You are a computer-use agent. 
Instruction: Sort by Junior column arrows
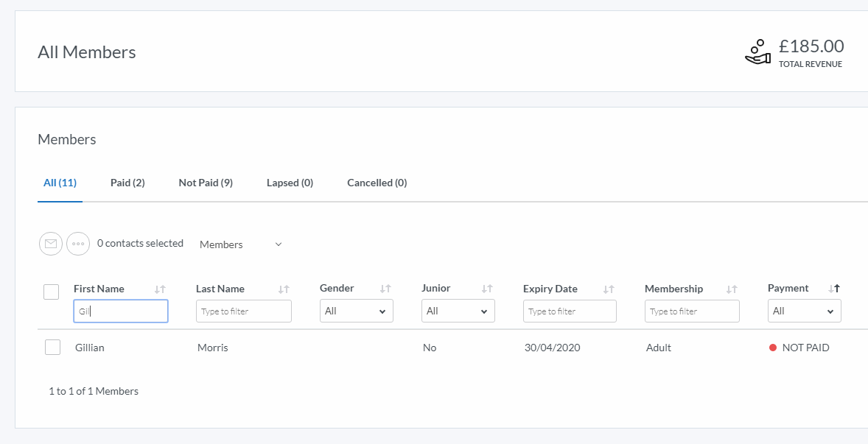pos(486,289)
